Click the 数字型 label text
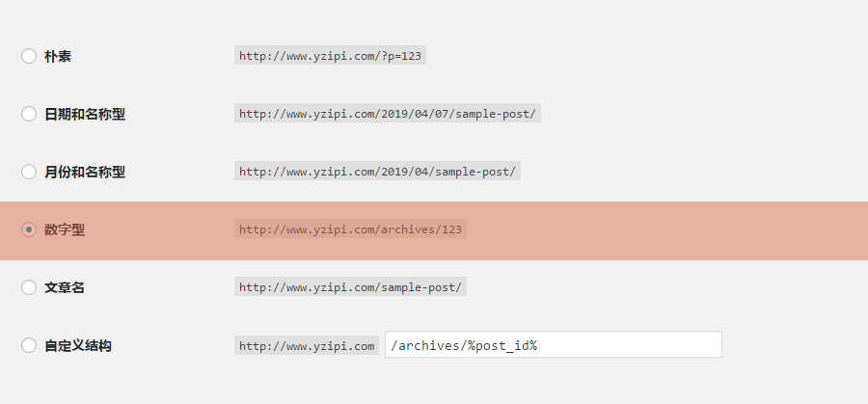Screen dimensions: 868x404 [x=65, y=229]
